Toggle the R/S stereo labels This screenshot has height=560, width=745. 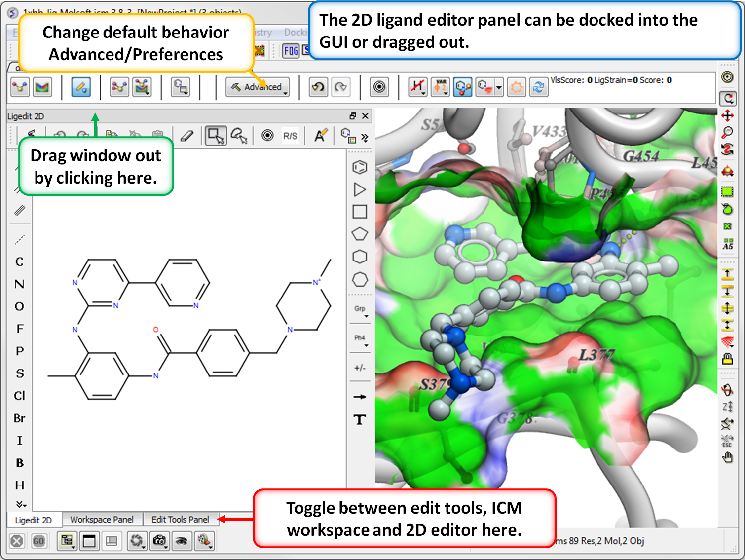(x=290, y=136)
